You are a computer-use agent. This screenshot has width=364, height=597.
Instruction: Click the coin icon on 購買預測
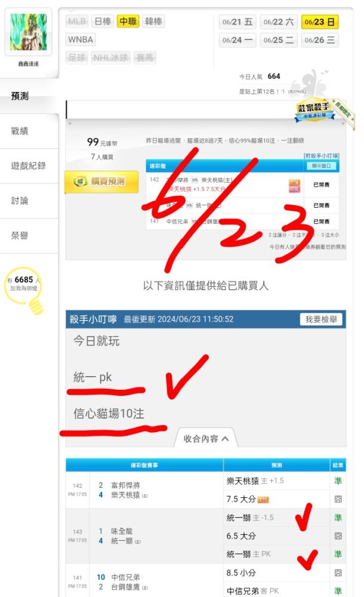click(x=79, y=181)
